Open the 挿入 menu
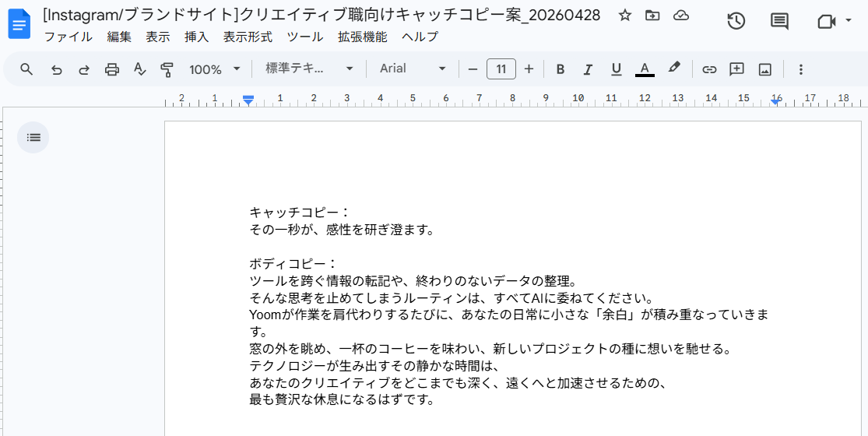 tap(196, 37)
